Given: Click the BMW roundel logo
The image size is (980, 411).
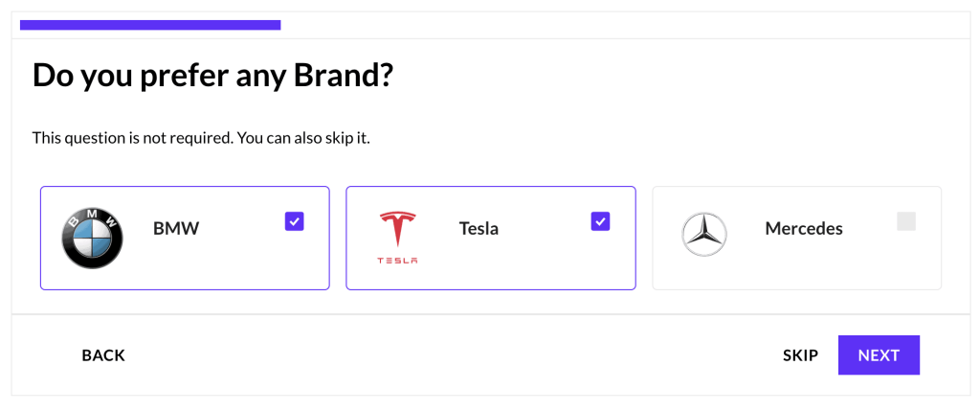Looking at the screenshot, I should click(x=93, y=238).
